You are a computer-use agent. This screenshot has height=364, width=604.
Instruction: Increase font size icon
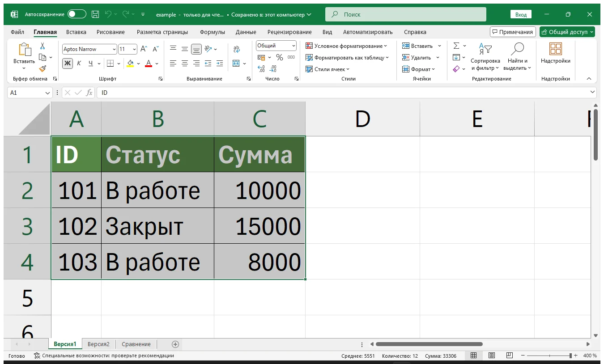(x=144, y=49)
